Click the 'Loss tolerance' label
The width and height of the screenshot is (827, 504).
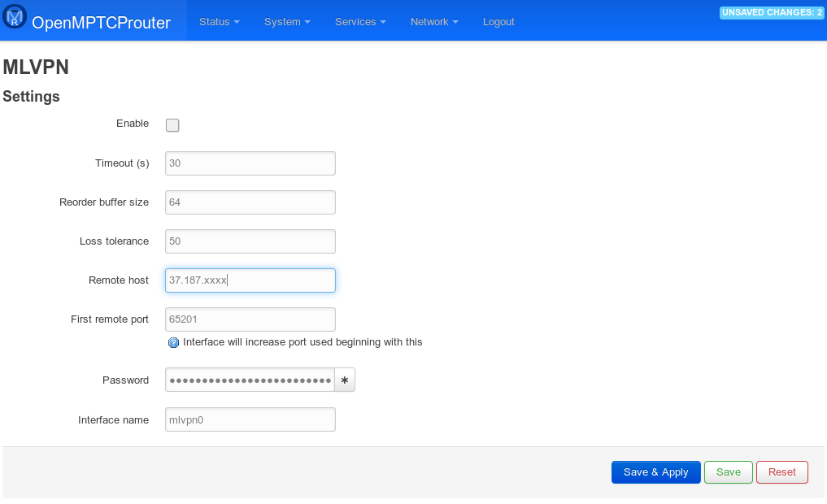pos(114,241)
